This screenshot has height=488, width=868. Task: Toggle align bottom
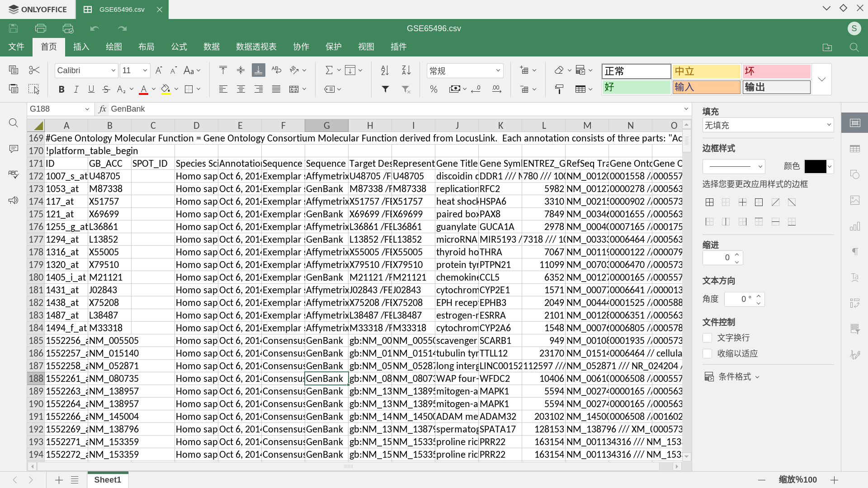(x=258, y=70)
